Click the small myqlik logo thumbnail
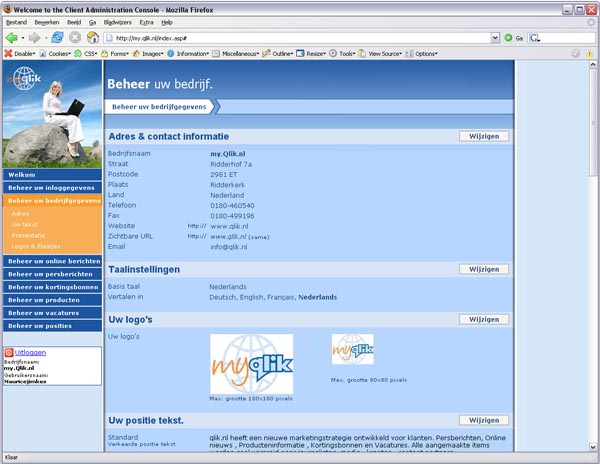Screen dimensions: 600x464 [x=352, y=352]
